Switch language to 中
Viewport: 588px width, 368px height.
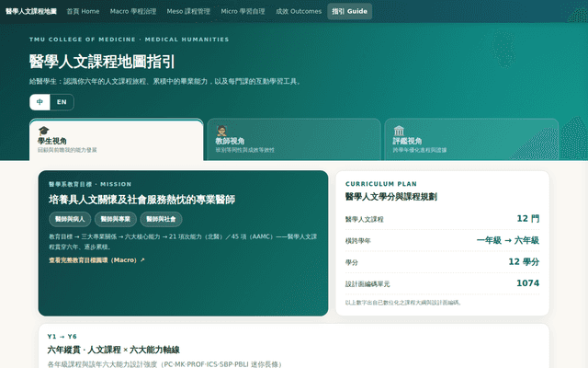click(x=40, y=102)
